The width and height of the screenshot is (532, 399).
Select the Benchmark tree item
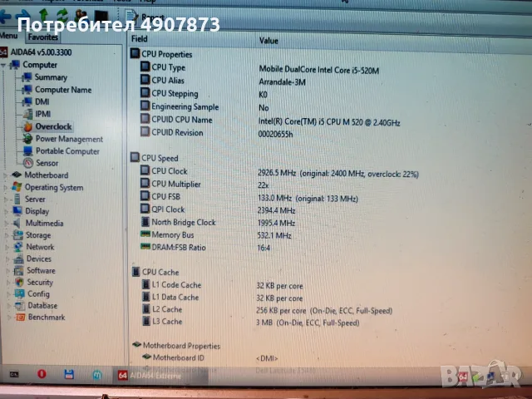pos(47,318)
